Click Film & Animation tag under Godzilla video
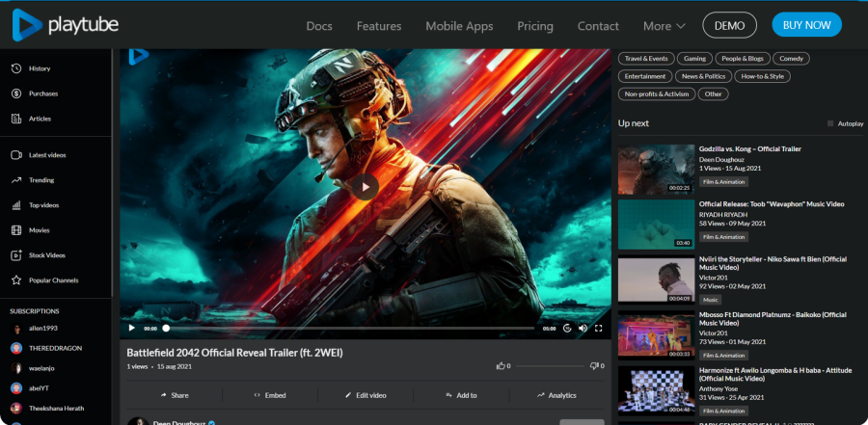The width and height of the screenshot is (868, 425). (723, 181)
